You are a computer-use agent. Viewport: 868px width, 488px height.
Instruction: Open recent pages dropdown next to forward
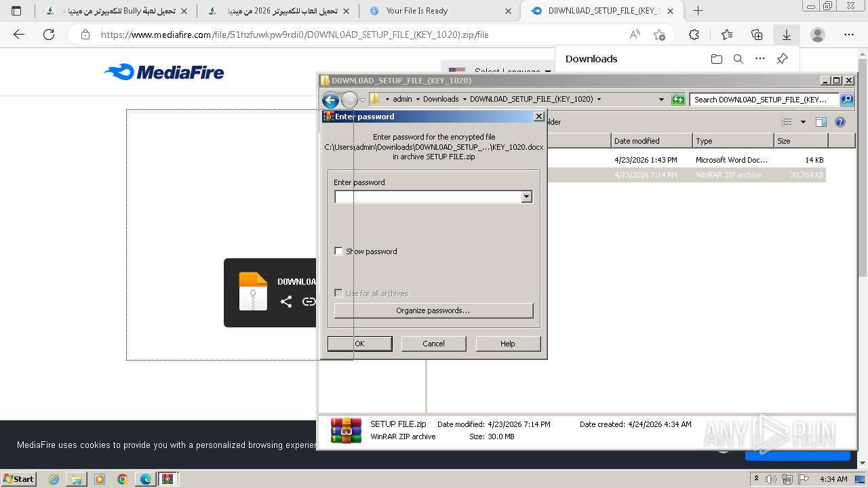362,100
